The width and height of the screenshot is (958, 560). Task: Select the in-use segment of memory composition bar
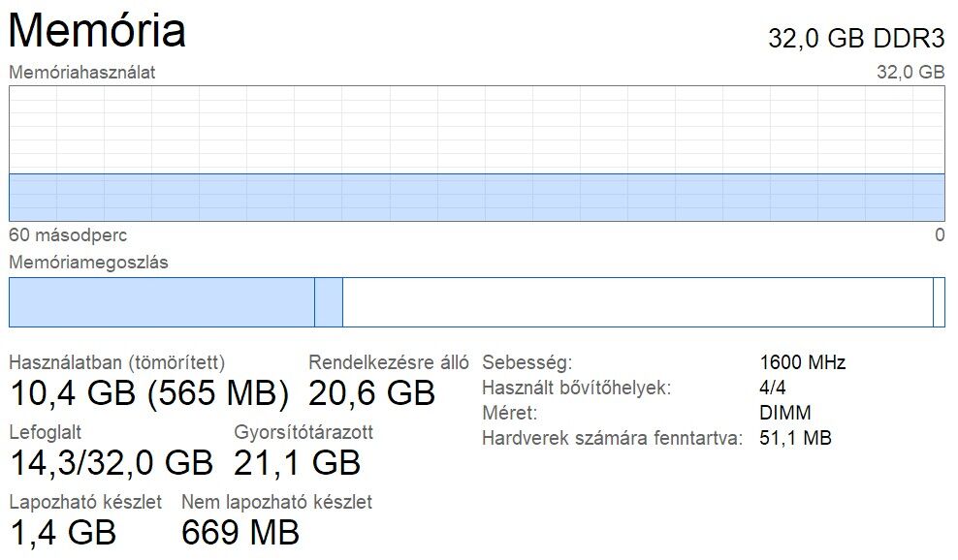161,302
